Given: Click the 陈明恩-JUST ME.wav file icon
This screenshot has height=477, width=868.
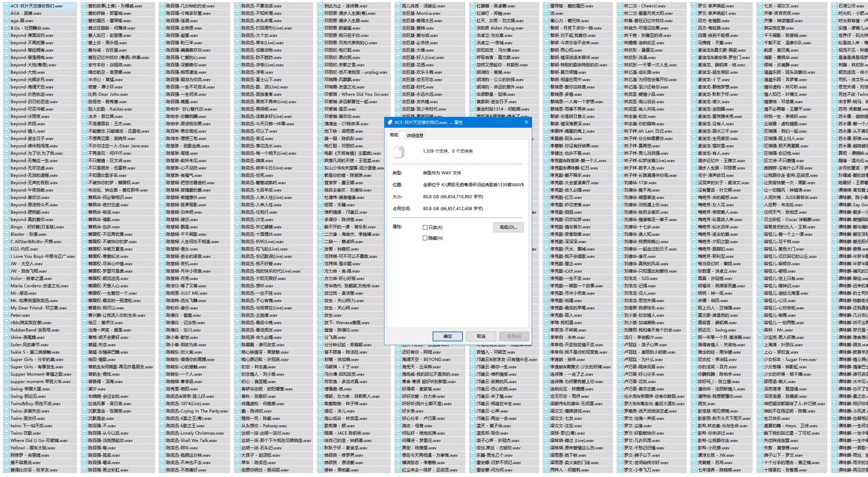Looking at the screenshot, I should point(162,293).
